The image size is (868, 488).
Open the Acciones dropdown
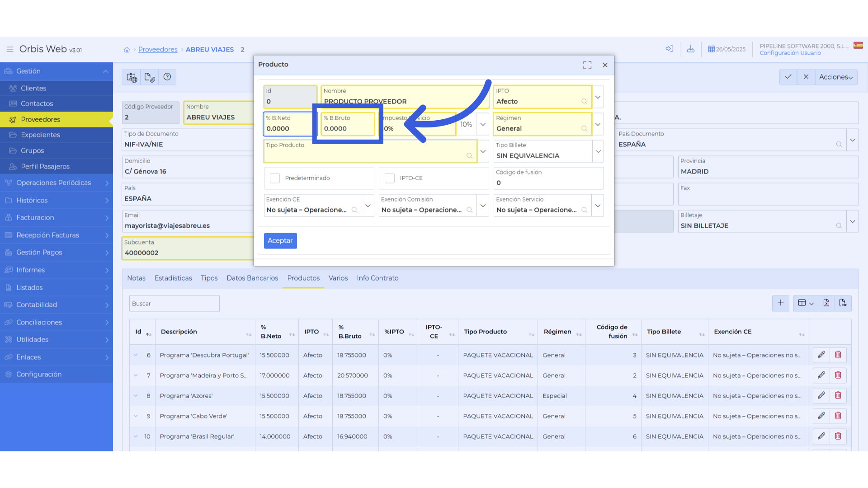click(836, 77)
